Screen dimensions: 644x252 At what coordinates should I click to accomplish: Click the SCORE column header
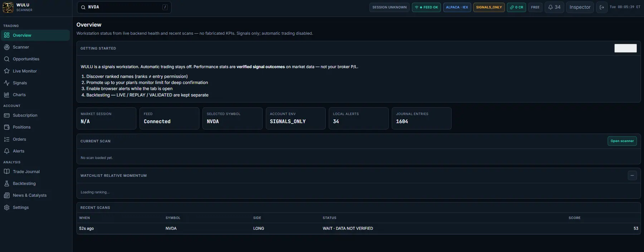click(x=575, y=218)
